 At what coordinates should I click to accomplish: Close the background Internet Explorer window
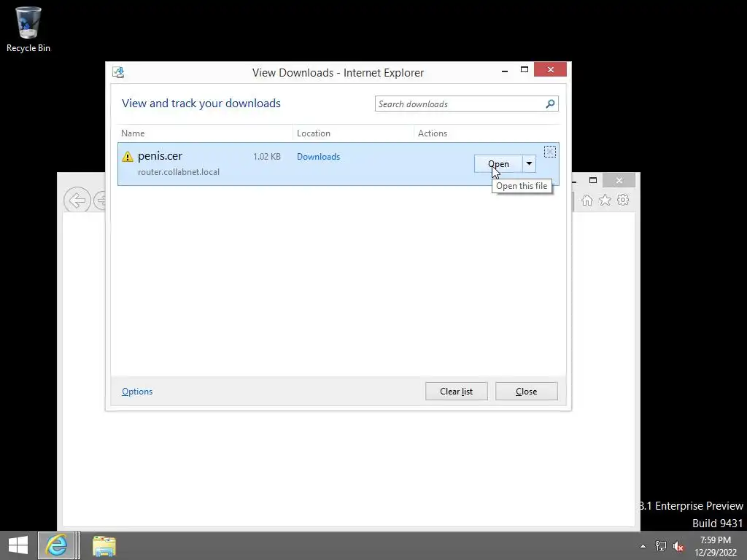pos(619,180)
